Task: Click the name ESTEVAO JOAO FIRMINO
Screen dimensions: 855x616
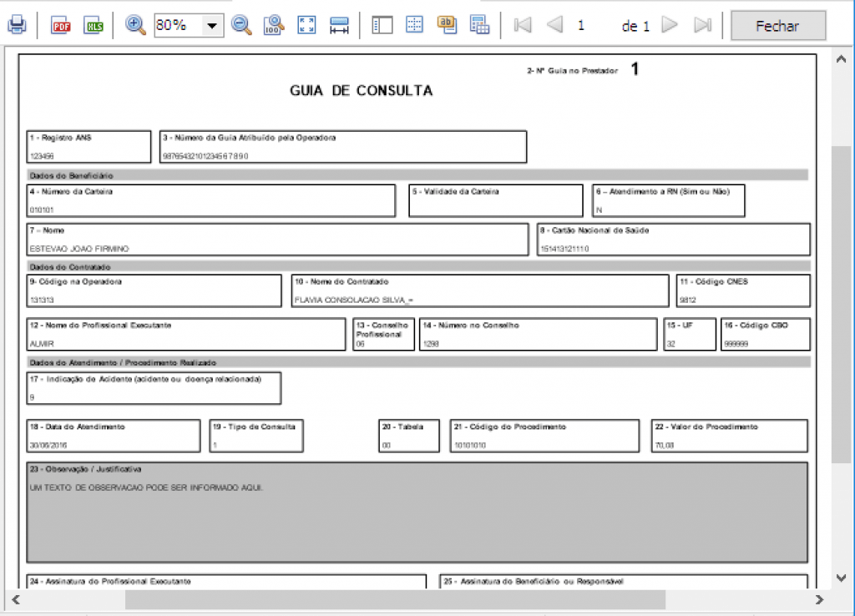Action: tap(79, 249)
